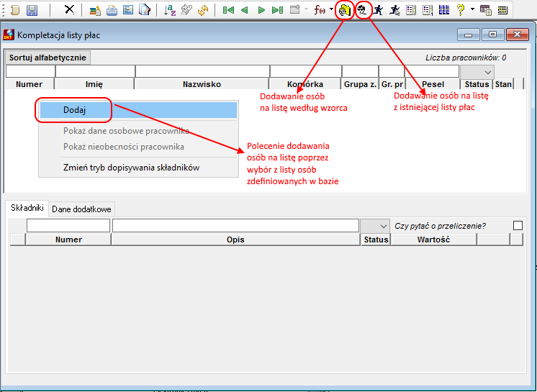Switch to the Składniki tab
The width and height of the screenshot is (537, 392).
point(27,208)
